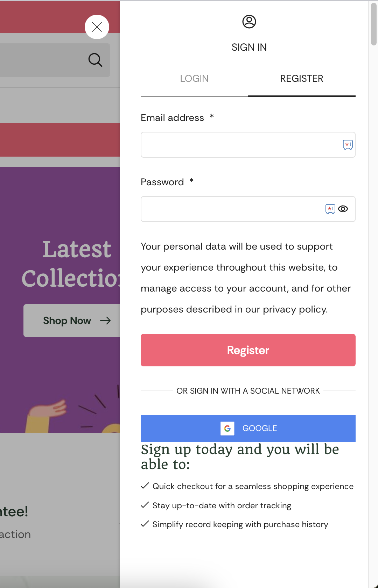Screen dimensions: 378x588
Task: Click the Google logo icon
Action: coord(227,429)
